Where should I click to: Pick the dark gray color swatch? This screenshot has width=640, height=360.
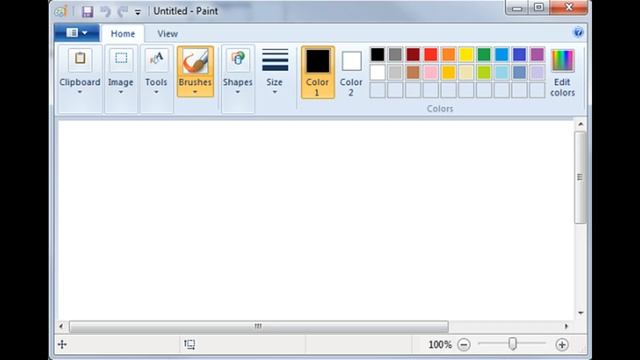(x=395, y=54)
